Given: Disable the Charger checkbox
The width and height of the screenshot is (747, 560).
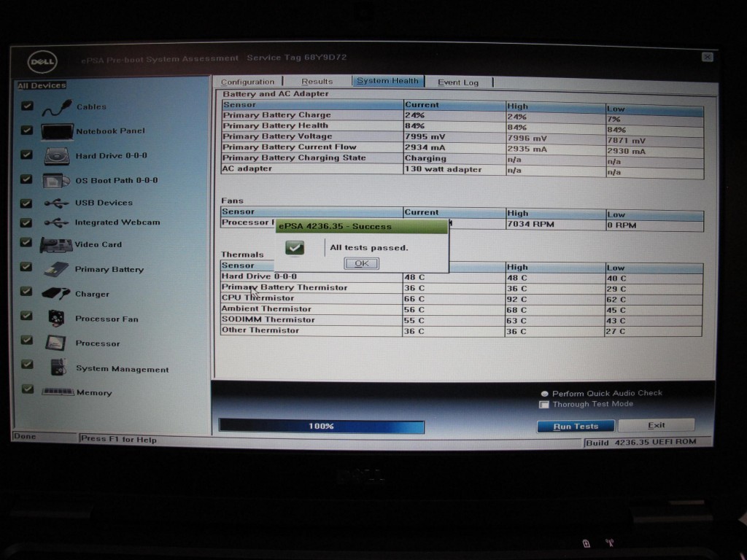Looking at the screenshot, I should coord(26,292).
